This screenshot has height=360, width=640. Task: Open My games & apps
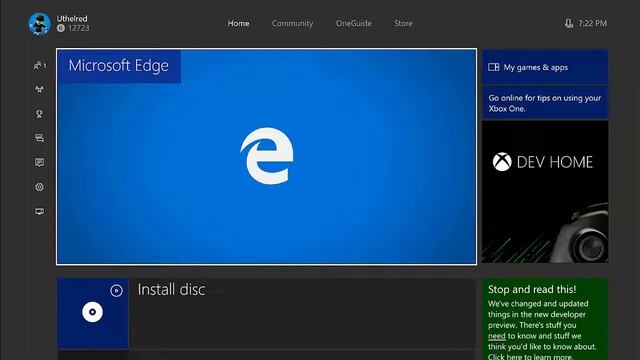(545, 67)
